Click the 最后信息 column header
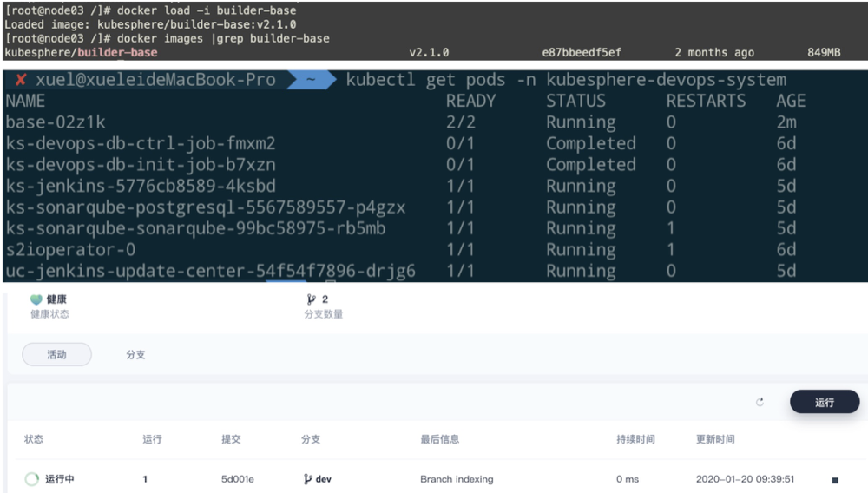 point(439,439)
